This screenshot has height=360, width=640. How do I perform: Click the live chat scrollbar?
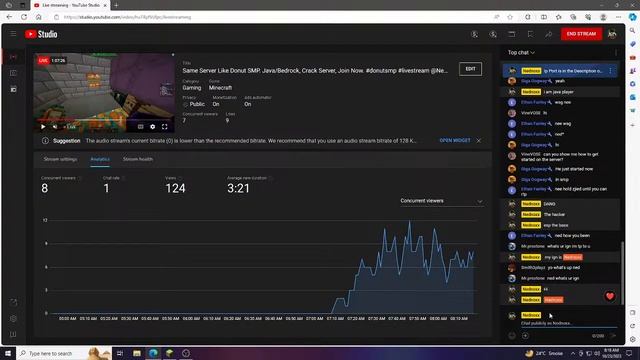pos(622,273)
